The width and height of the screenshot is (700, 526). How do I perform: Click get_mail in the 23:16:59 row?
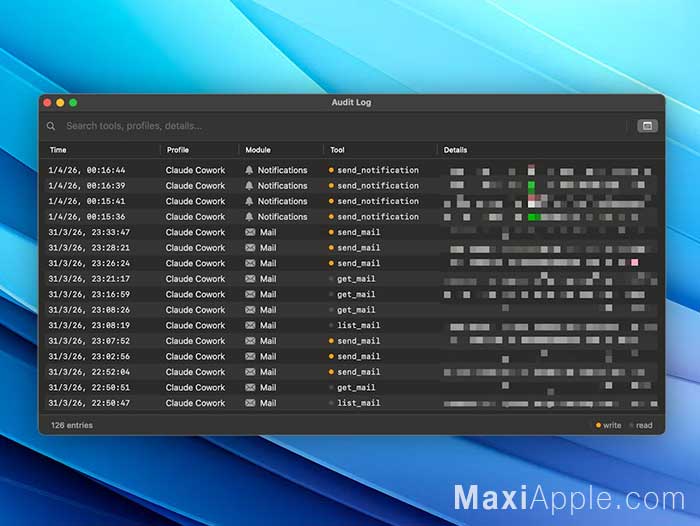[x=356, y=294]
